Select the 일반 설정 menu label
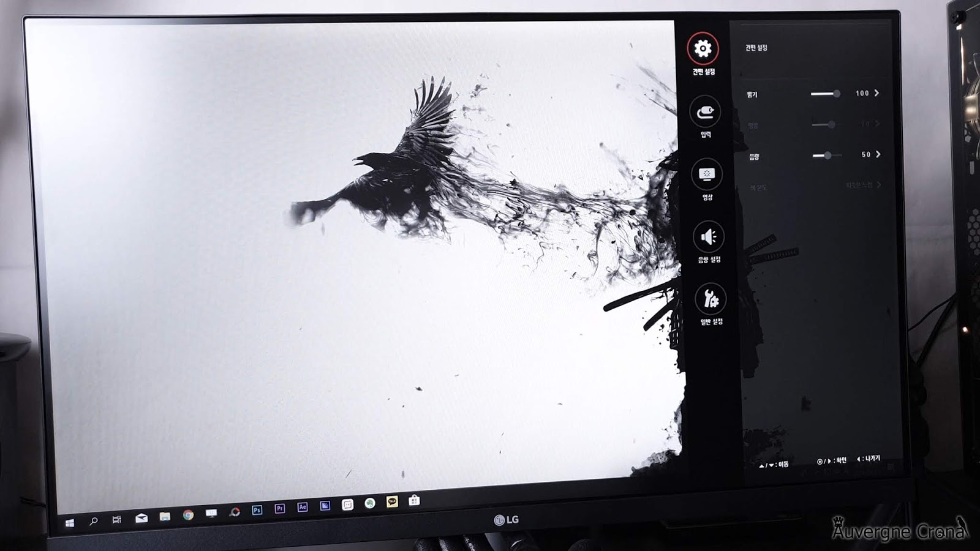Screen dimensions: 980x551 (x=712, y=321)
